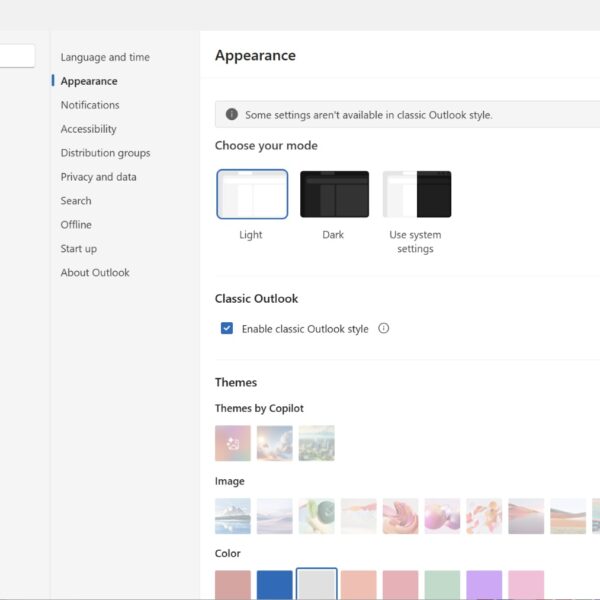Pick the dusty rose color swatch

[x=233, y=585]
